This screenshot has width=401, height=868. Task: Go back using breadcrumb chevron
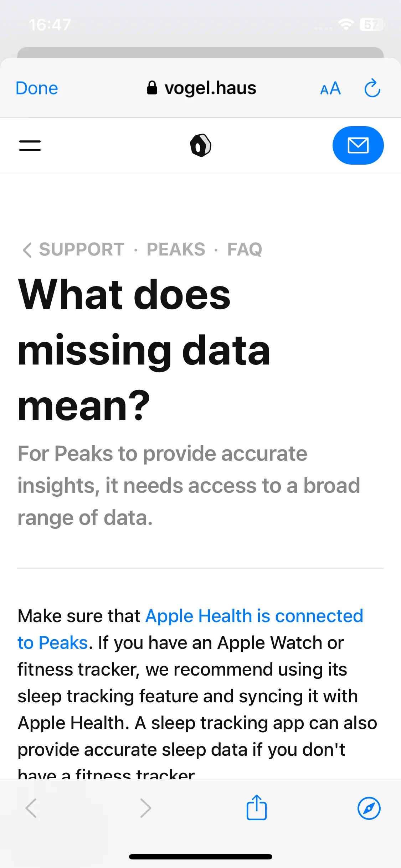(x=27, y=249)
